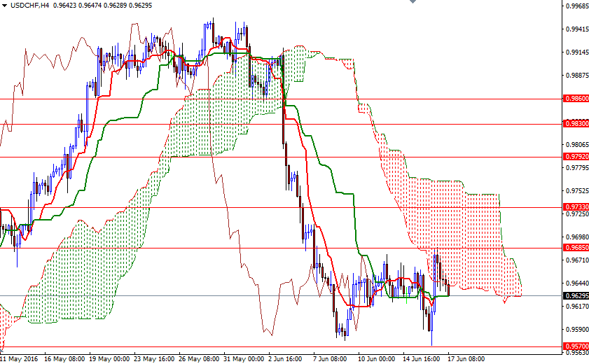The image size is (589, 364).
Task: Click the 0.96440 price scale value
Action: [577, 283]
